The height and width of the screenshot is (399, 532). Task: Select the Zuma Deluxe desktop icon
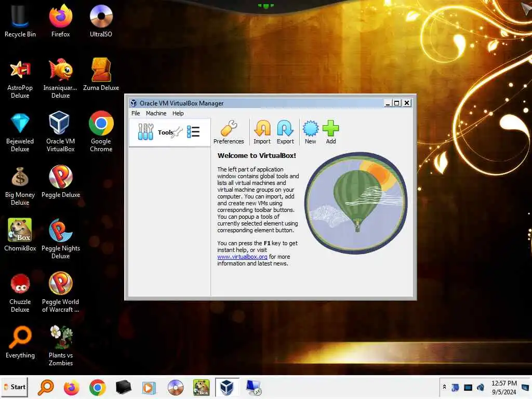pyautogui.click(x=101, y=75)
